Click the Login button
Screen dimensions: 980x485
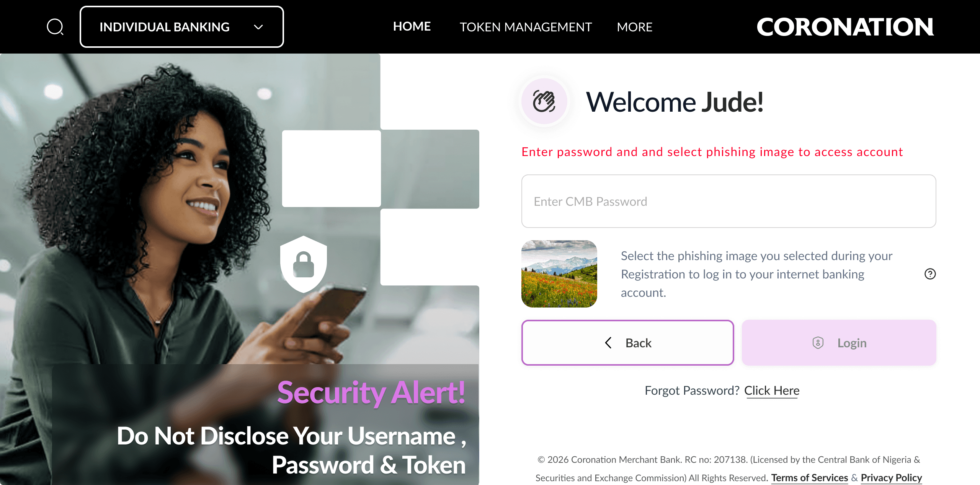[839, 343]
